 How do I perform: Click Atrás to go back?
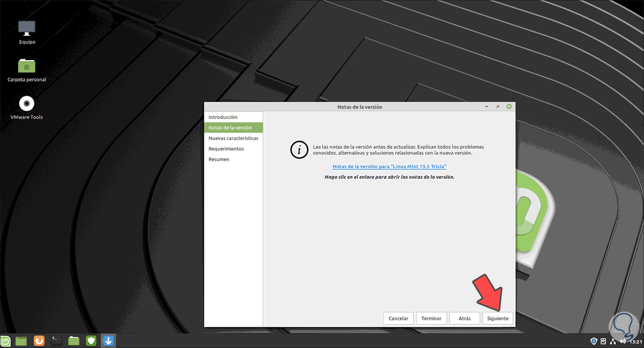pyautogui.click(x=464, y=318)
